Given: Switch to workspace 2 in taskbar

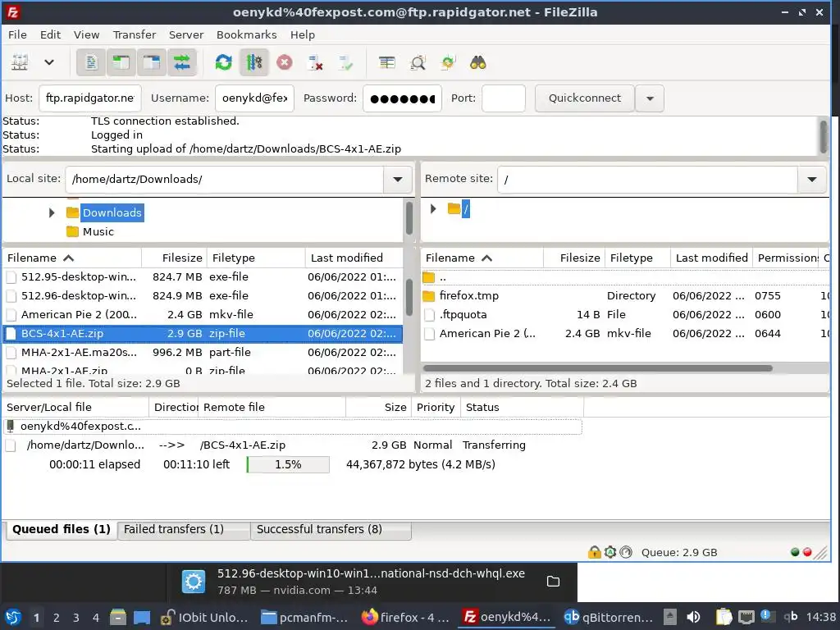Looking at the screenshot, I should click(57, 618).
